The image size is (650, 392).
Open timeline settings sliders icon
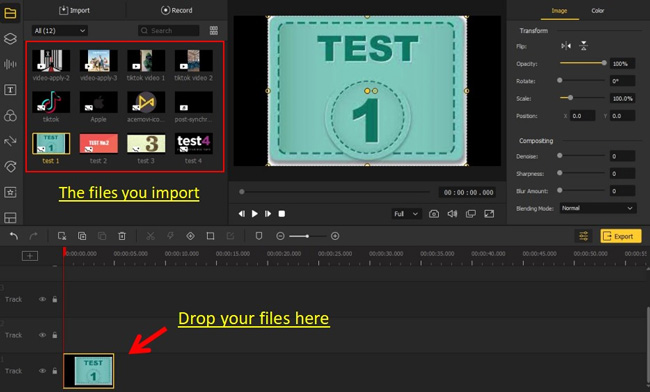tap(583, 236)
